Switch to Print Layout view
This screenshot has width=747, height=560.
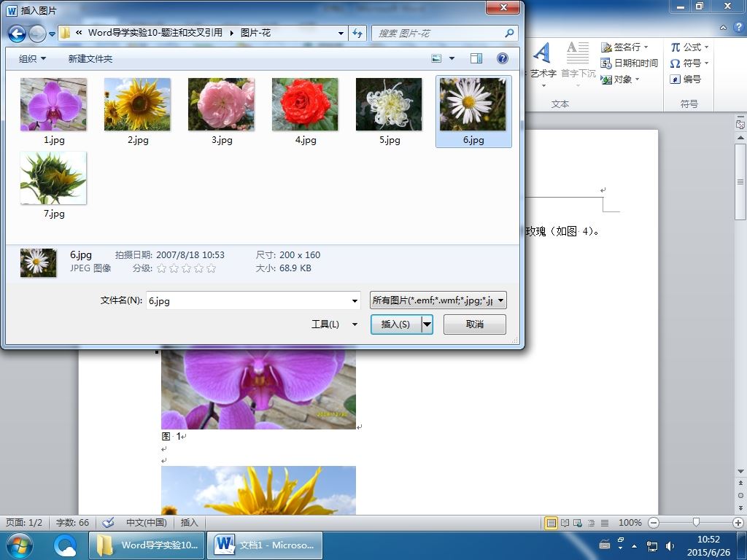click(x=551, y=523)
